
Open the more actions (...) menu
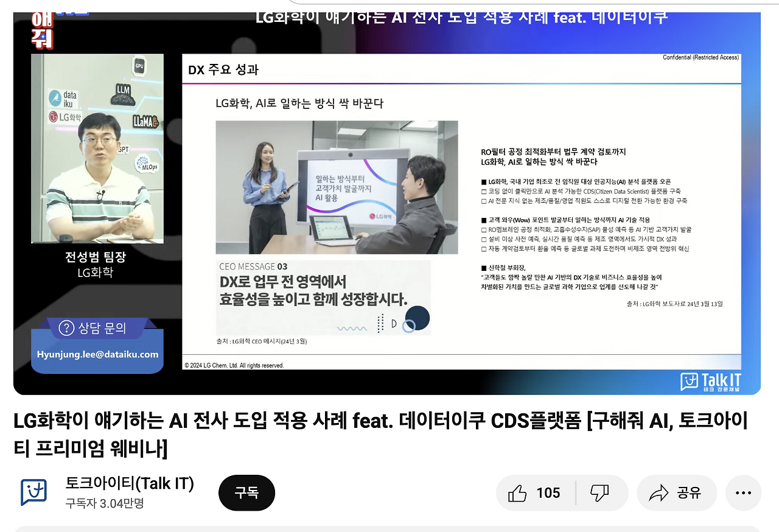tap(743, 493)
